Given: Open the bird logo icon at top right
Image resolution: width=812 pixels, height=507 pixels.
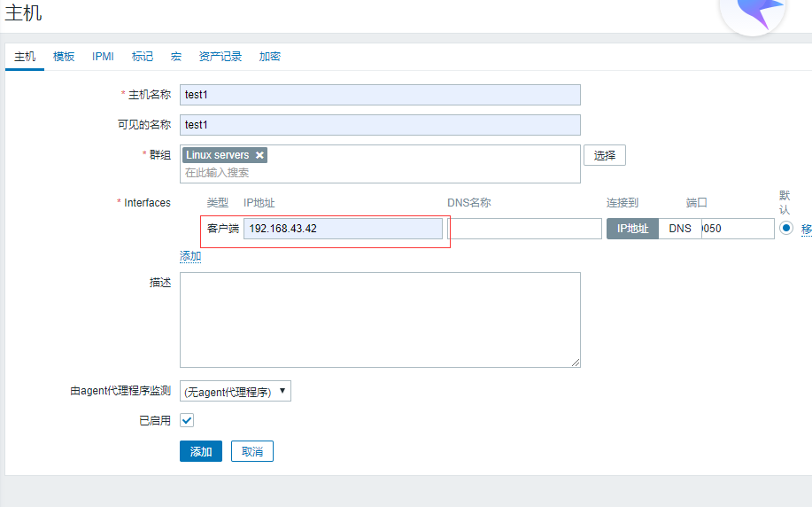Looking at the screenshot, I should 754,13.
